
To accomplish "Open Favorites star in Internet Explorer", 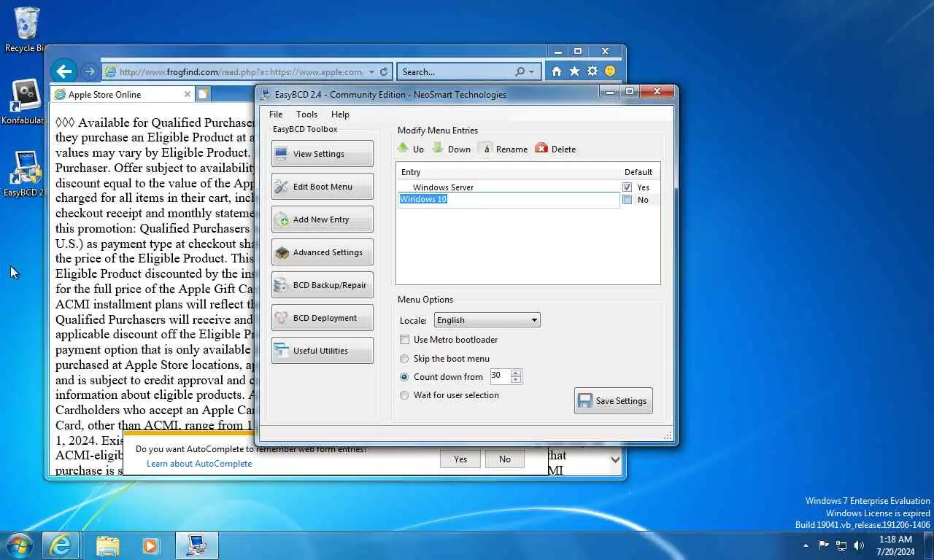I will point(574,71).
